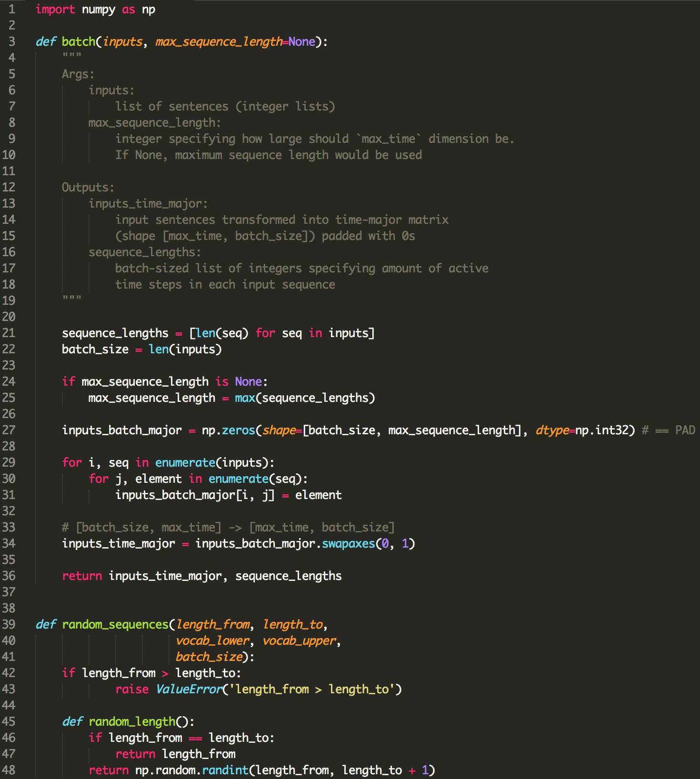700x779 pixels.
Task: Click 'max(sequence_lengths)' call on line 25
Action: point(305,398)
